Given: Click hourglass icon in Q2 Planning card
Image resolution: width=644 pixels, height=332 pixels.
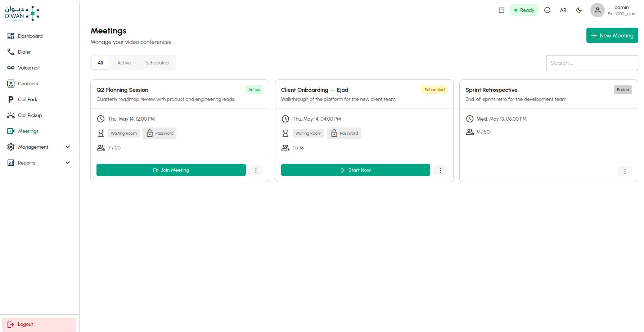Looking at the screenshot, I should coord(101,133).
